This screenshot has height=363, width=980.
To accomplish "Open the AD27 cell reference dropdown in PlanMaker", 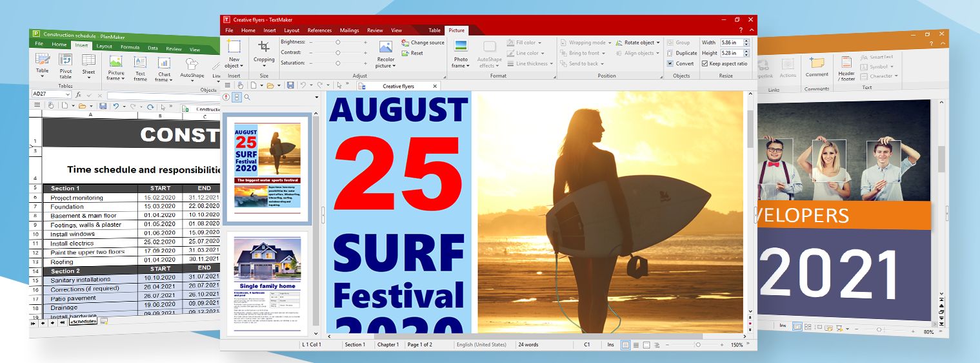I will click(x=68, y=94).
